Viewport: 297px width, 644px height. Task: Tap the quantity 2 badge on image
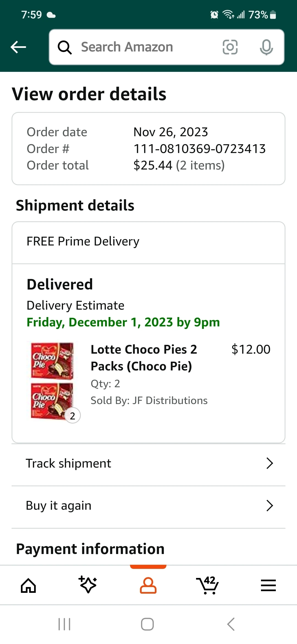(x=72, y=416)
